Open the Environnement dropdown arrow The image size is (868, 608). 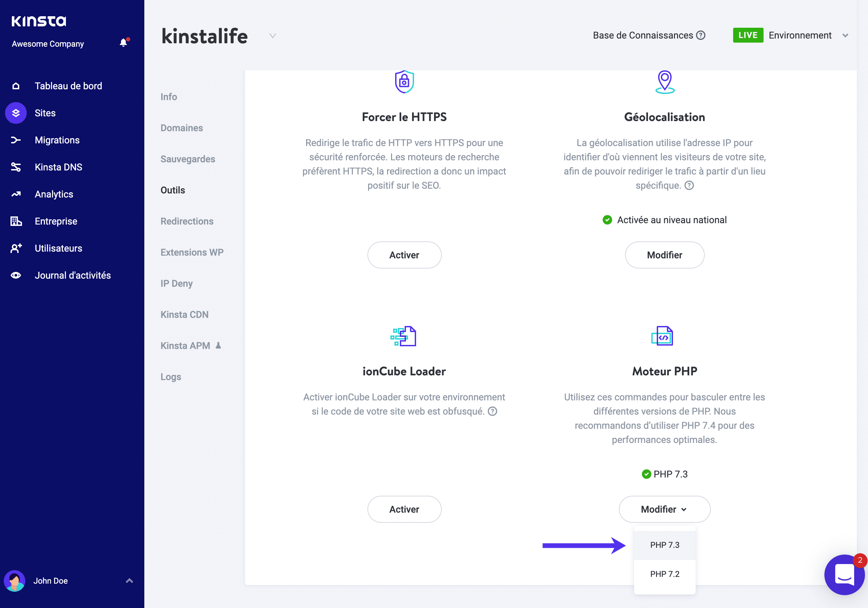click(845, 36)
